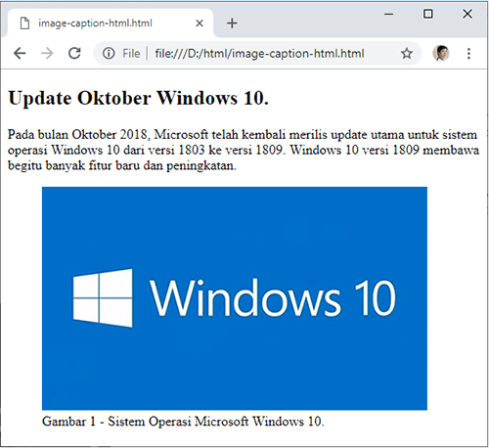Screen dimensions: 489x448
Task: Open a new tab with the plus button
Action: point(232,23)
